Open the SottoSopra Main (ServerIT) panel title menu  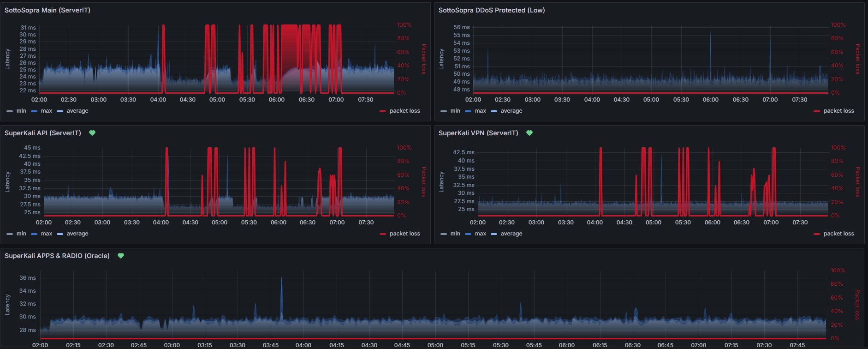click(x=48, y=10)
